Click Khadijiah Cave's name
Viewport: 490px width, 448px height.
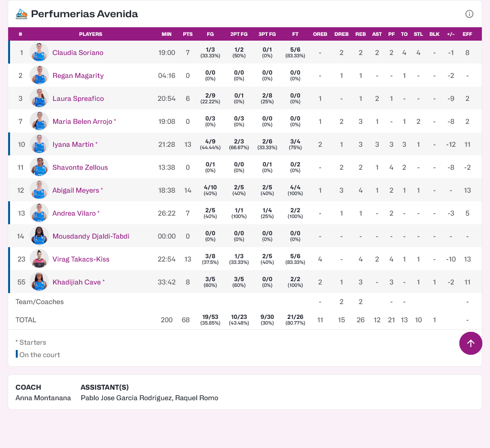point(77,282)
